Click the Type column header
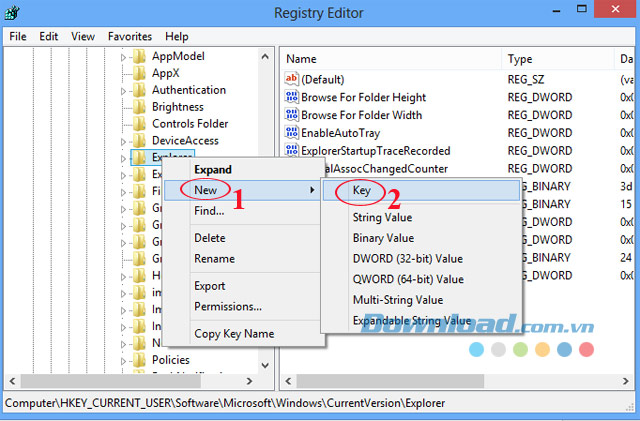The height and width of the screenshot is (421, 640). tap(558, 59)
